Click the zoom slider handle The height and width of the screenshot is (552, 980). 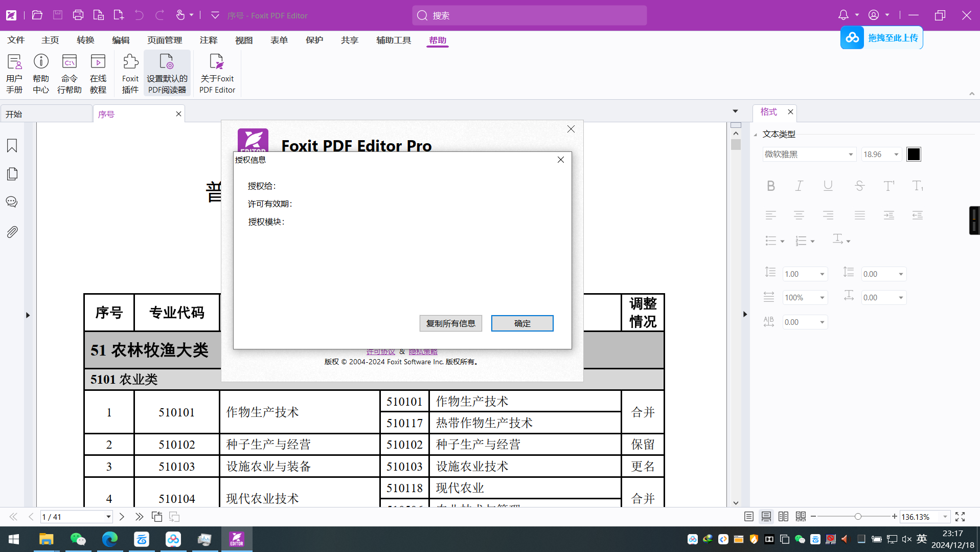click(858, 517)
